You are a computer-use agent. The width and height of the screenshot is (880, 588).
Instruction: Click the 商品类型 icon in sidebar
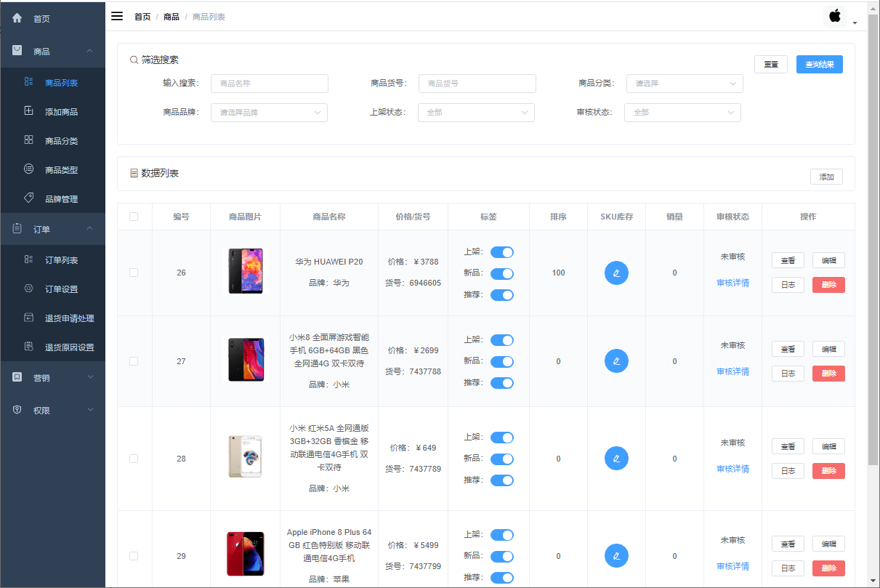pos(29,169)
